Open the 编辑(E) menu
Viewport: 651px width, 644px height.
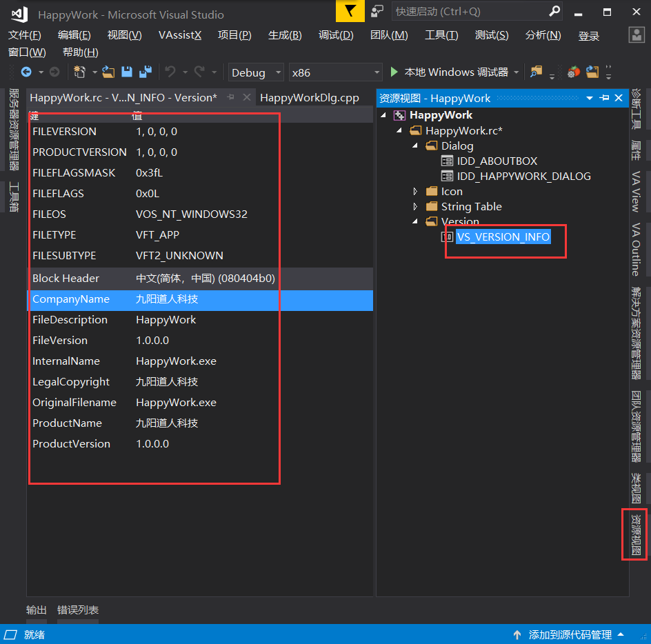click(x=74, y=35)
